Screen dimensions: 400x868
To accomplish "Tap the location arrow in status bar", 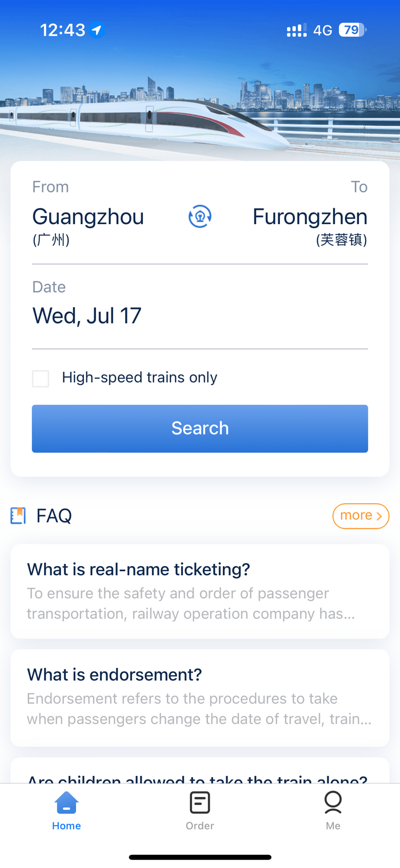I will tap(97, 30).
